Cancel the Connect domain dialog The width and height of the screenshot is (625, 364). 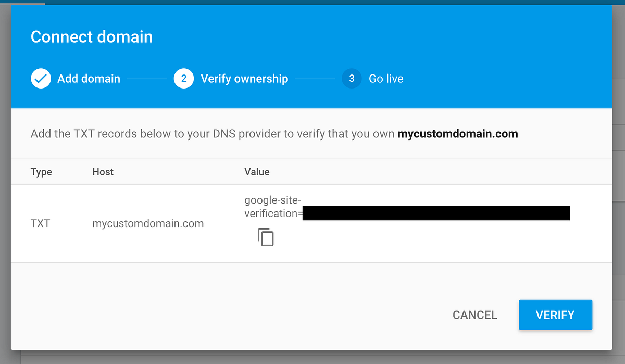(x=474, y=315)
